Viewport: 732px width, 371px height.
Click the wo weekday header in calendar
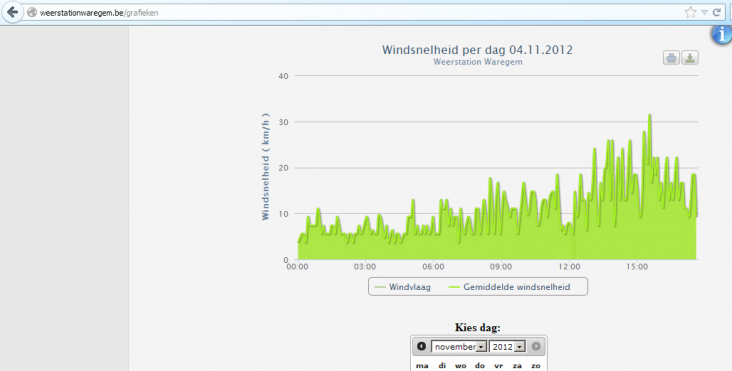[x=460, y=366]
